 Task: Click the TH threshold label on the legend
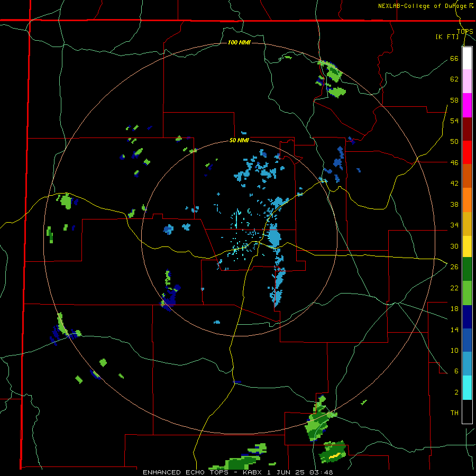[454, 413]
